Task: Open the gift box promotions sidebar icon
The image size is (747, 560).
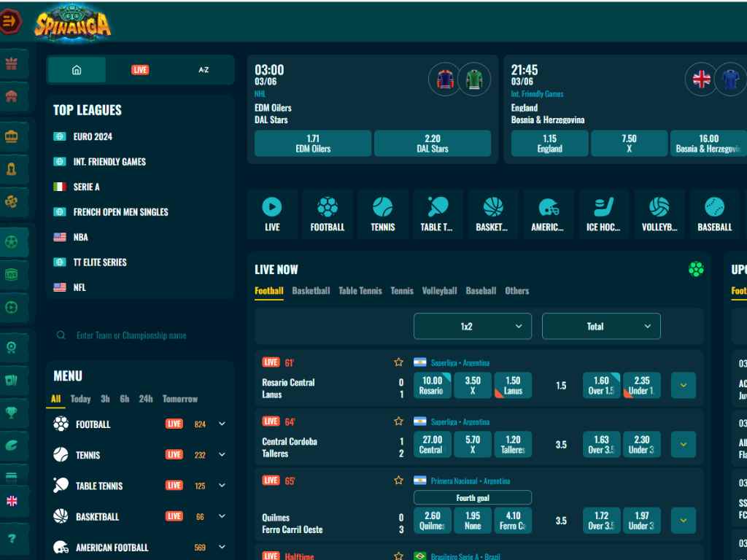Action: point(12,63)
